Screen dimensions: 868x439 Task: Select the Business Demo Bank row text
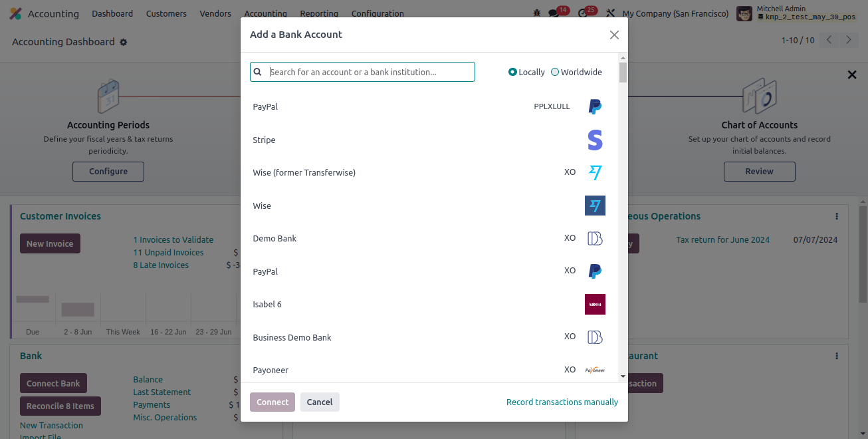point(292,337)
